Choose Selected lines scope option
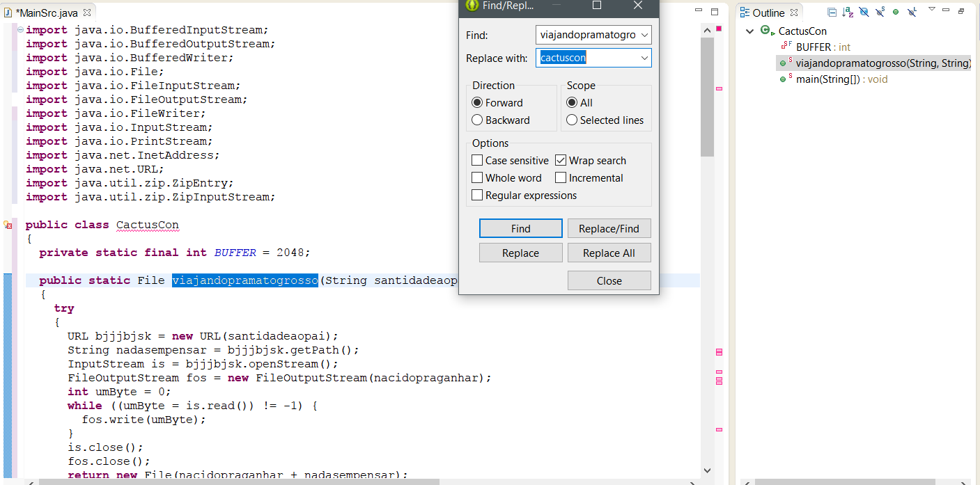This screenshot has height=485, width=980. [572, 120]
